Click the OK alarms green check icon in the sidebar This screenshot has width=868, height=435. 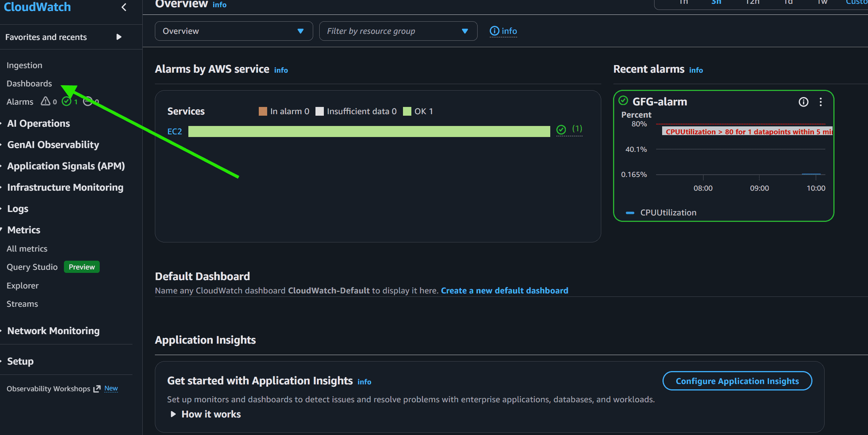tap(67, 101)
